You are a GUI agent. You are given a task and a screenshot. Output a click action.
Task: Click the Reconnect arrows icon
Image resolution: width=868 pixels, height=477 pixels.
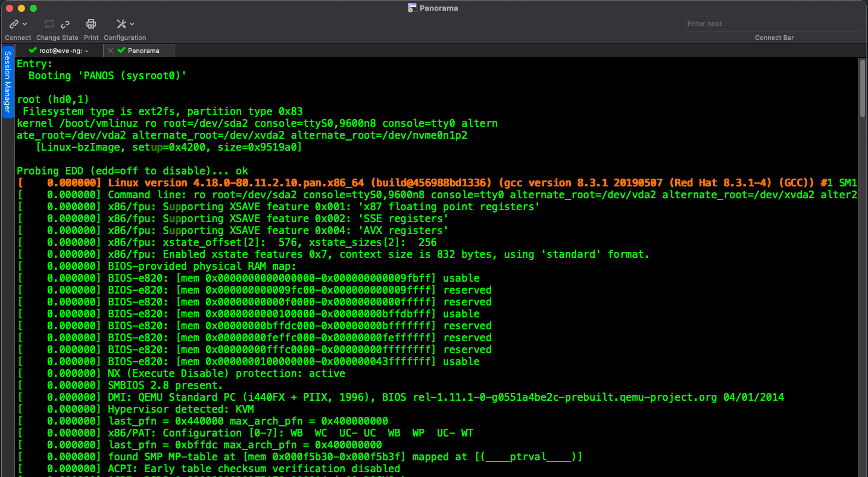point(49,24)
